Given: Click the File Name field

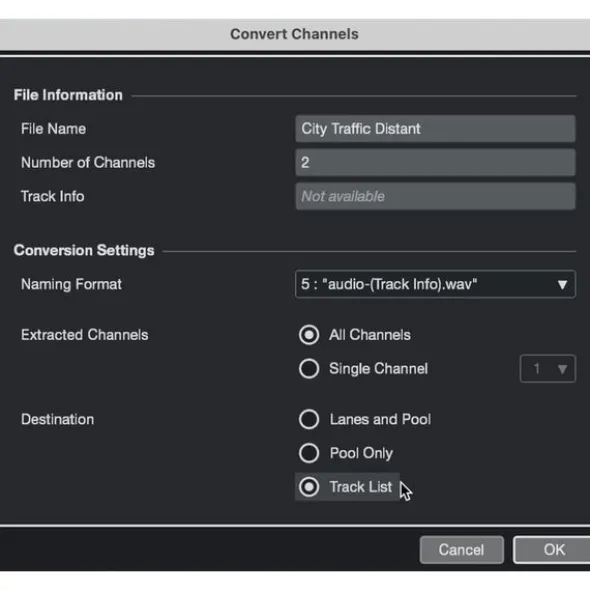Looking at the screenshot, I should click(435, 129).
